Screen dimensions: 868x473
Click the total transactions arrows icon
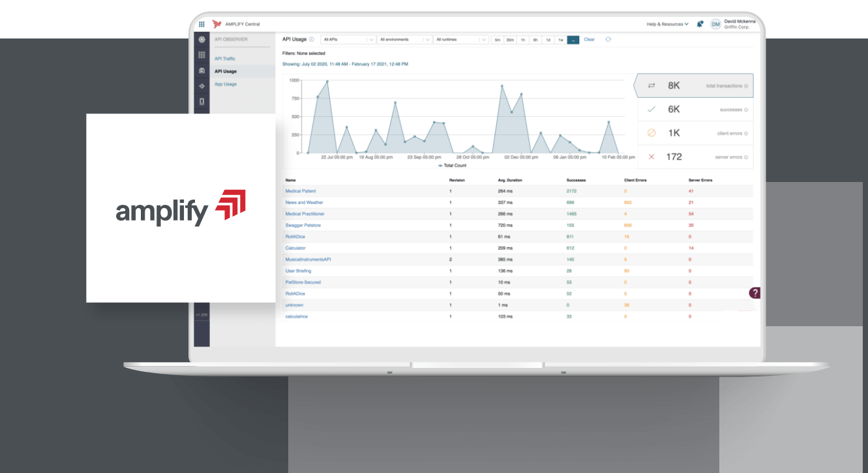click(x=651, y=85)
